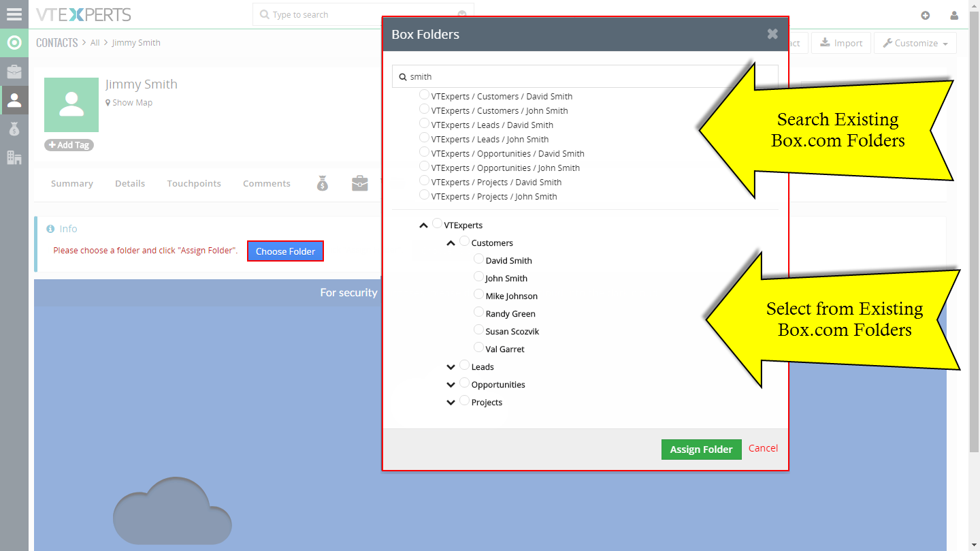Click the global Type to search field
Screen dimensions: 980x551
pyautogui.click(x=363, y=14)
